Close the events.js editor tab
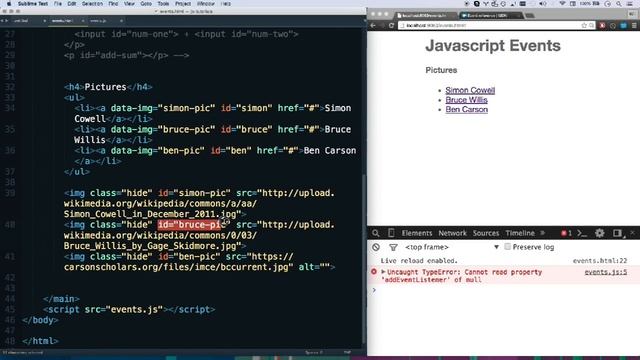This screenshot has width=640, height=360. 121,20
